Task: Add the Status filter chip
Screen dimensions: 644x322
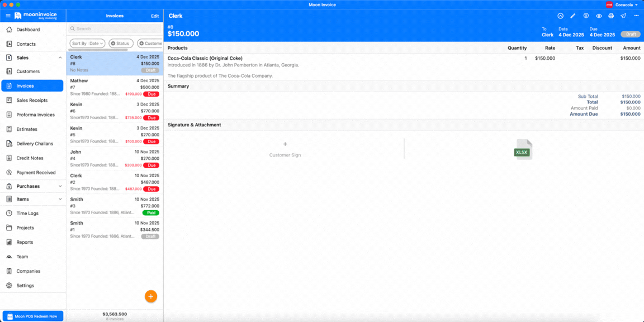Action: 121,43
